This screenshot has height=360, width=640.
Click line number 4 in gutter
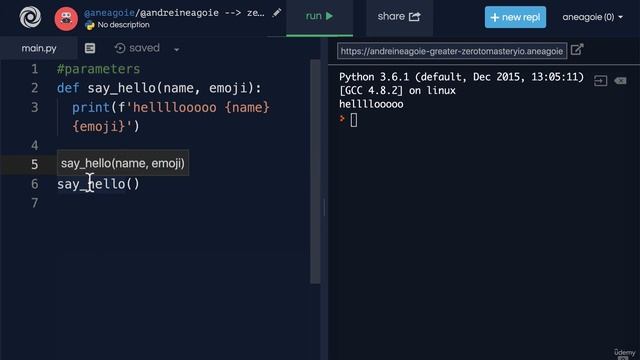pos(35,146)
